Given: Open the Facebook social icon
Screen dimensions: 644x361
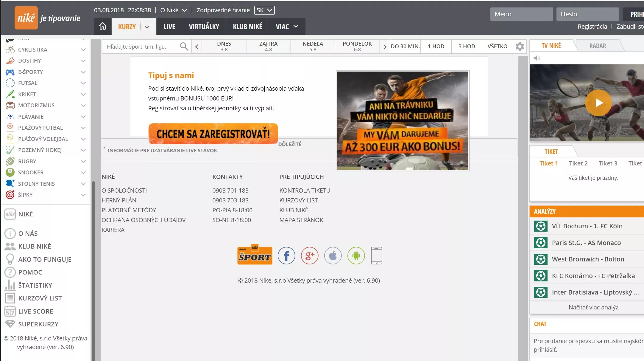Looking at the screenshot, I should [286, 256].
